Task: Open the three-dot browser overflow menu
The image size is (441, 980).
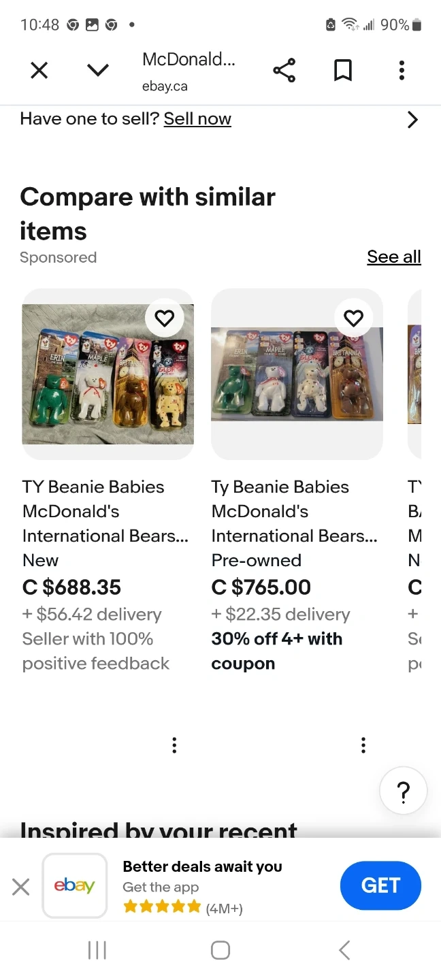Action: (x=402, y=70)
